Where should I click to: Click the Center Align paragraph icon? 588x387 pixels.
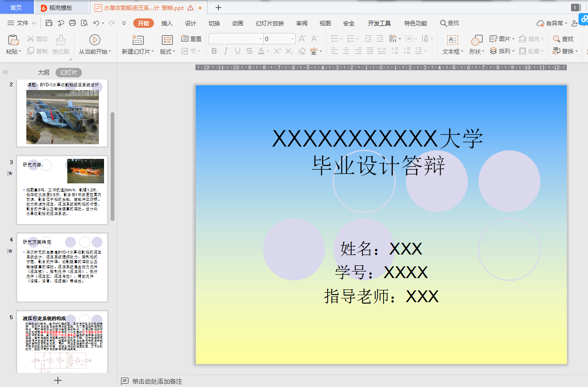click(x=346, y=51)
